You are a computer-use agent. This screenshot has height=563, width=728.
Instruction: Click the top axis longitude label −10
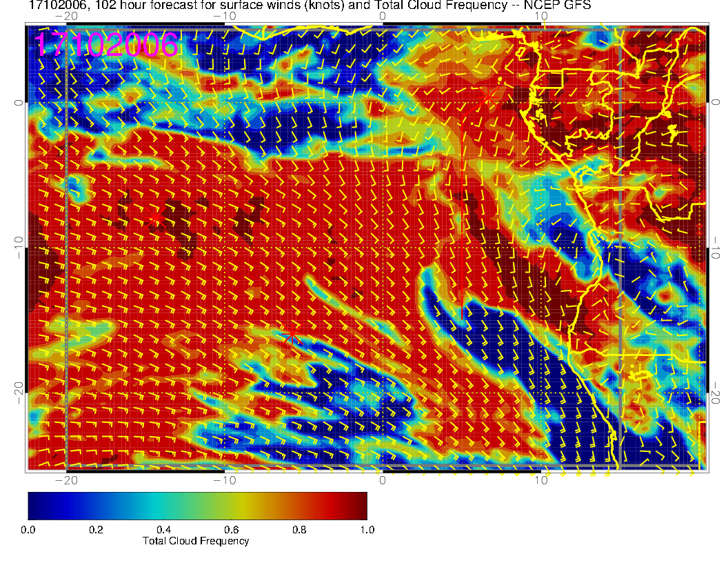click(225, 17)
